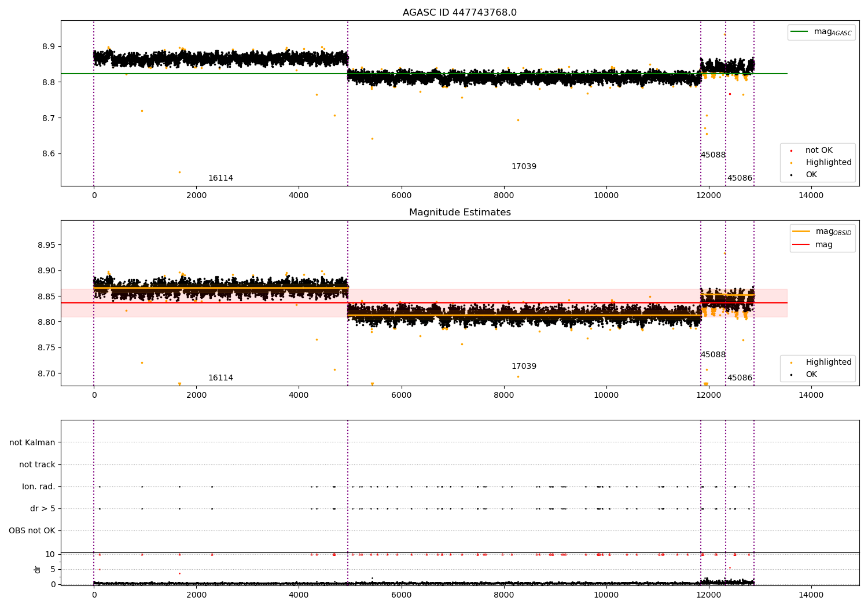The width and height of the screenshot is (868, 608).
Task: Click the "Magnitude Estimates" plot title
Action: (x=459, y=213)
